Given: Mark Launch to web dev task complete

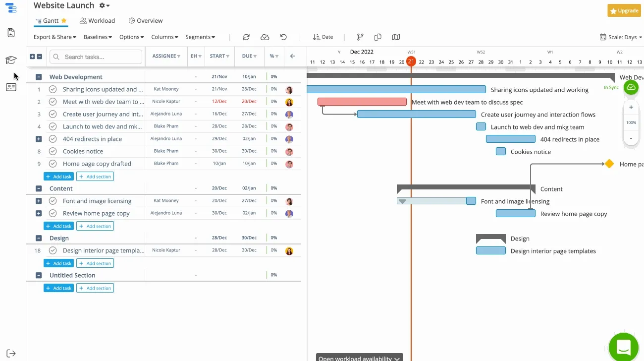Looking at the screenshot, I should [x=53, y=126].
